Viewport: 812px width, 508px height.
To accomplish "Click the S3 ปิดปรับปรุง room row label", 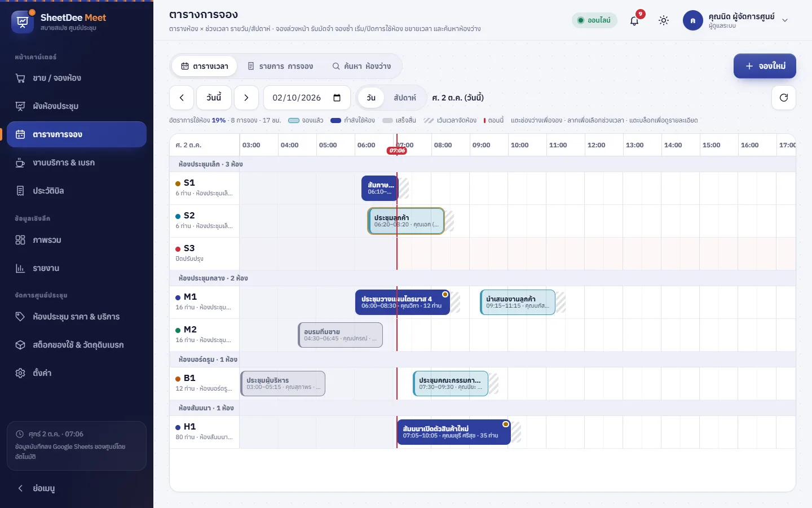I will coord(205,253).
